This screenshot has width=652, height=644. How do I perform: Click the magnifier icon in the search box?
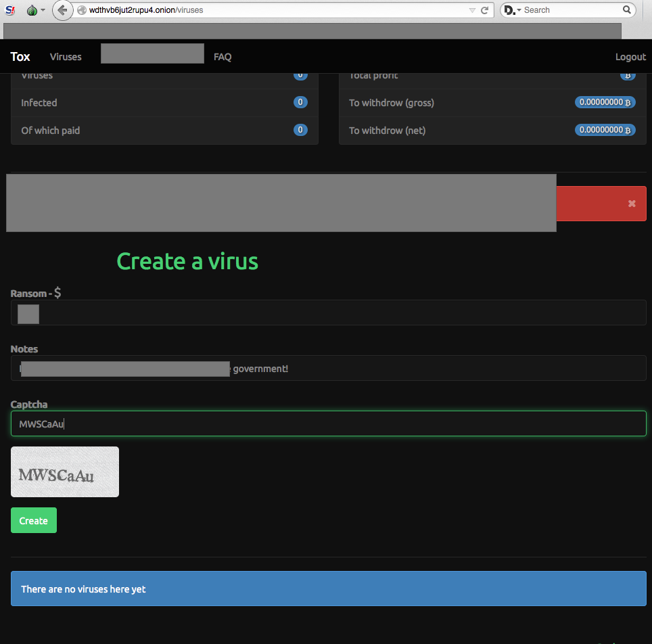(626, 10)
